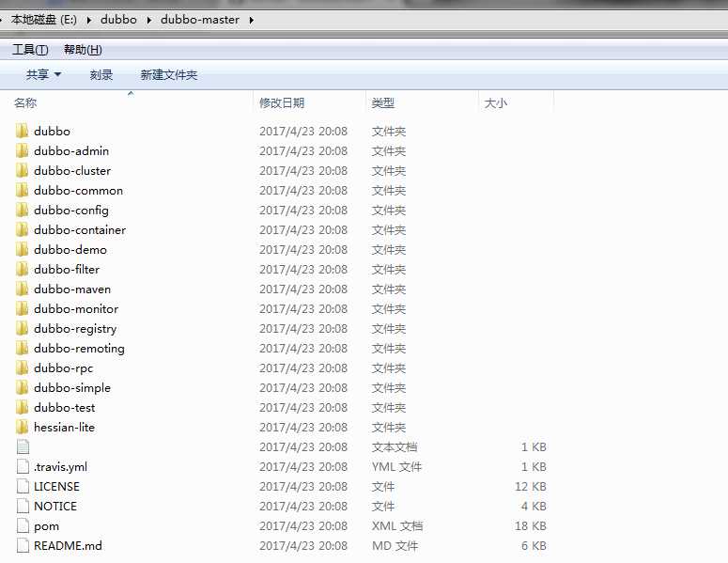This screenshot has width=728, height=563.
Task: Select the dubbo-container folder icon
Action: 22,230
